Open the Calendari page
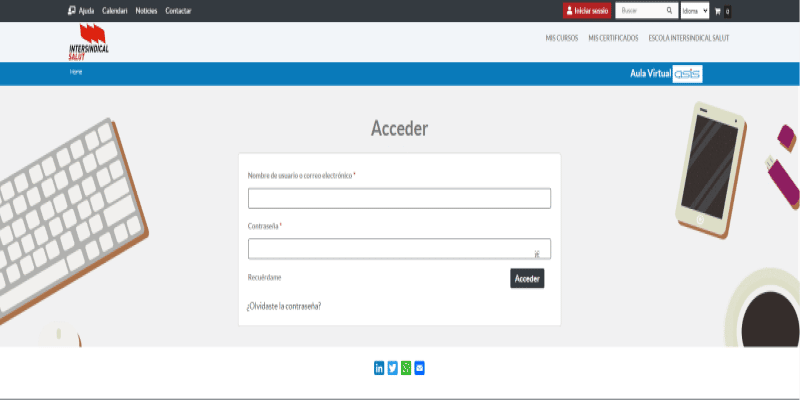This screenshot has height=400, width=800. [x=115, y=11]
